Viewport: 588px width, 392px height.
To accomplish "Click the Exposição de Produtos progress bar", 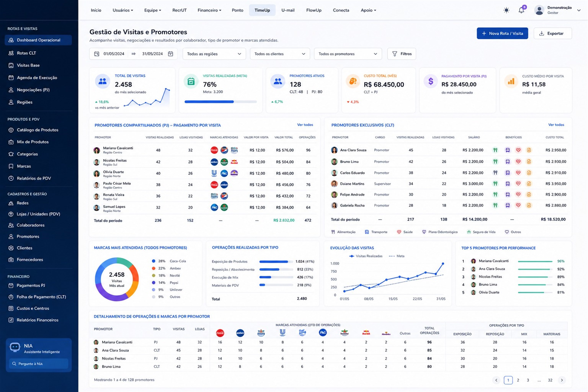I will (x=276, y=262).
